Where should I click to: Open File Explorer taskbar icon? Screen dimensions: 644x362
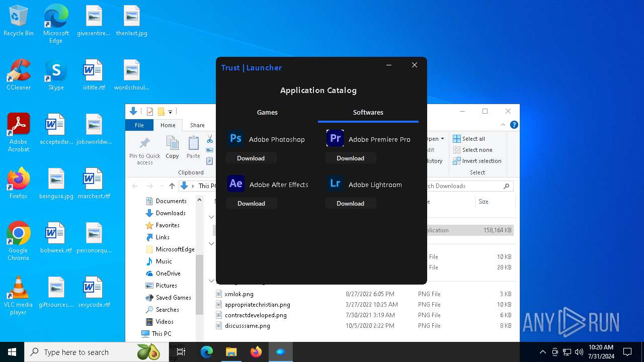point(231,352)
